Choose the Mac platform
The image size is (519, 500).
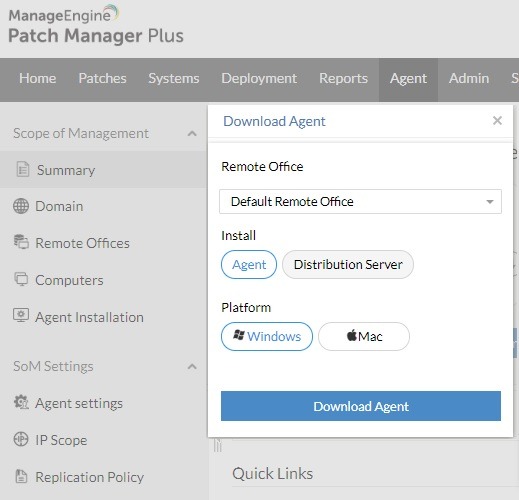click(x=364, y=336)
